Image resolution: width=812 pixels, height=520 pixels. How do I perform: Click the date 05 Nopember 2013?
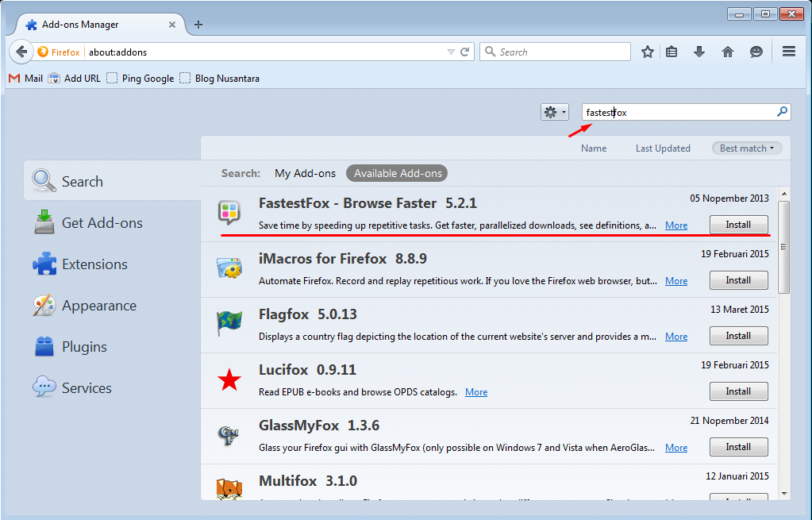click(729, 198)
